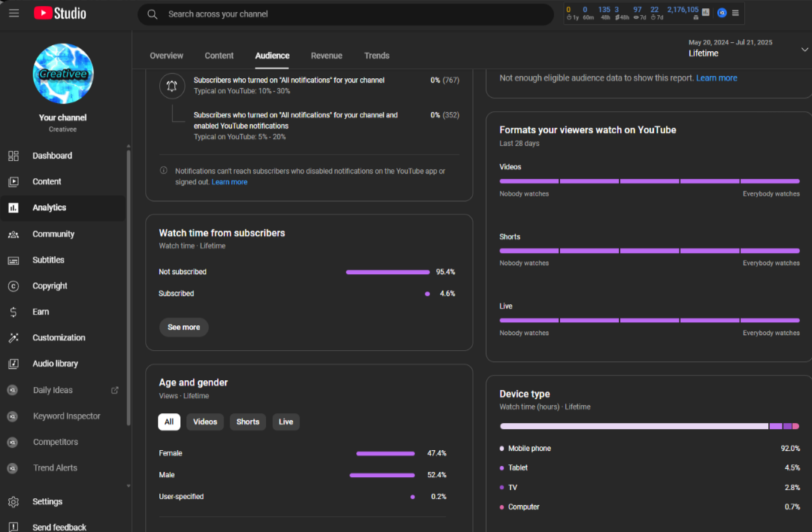Click the '0% (352)' notifications value
This screenshot has height=532, width=812.
point(445,115)
